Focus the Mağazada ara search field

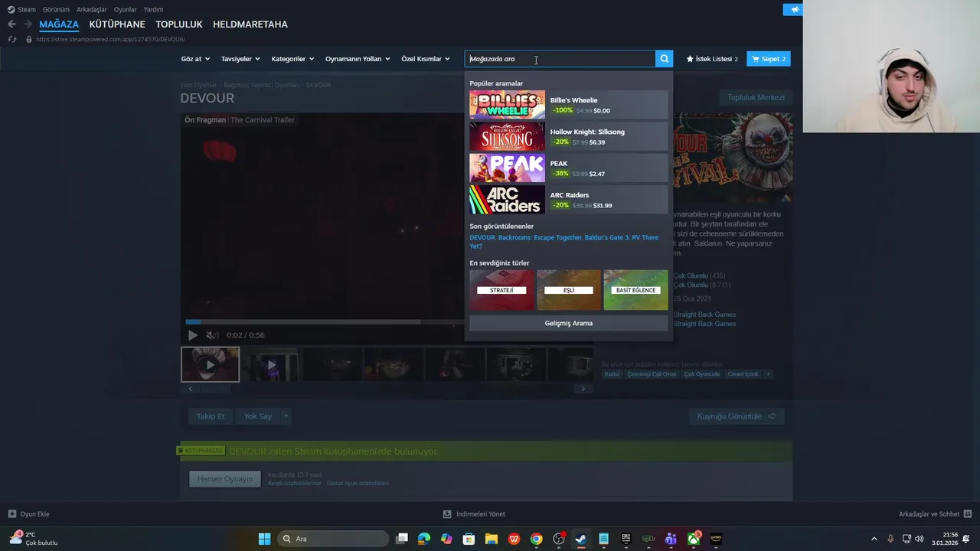560,59
